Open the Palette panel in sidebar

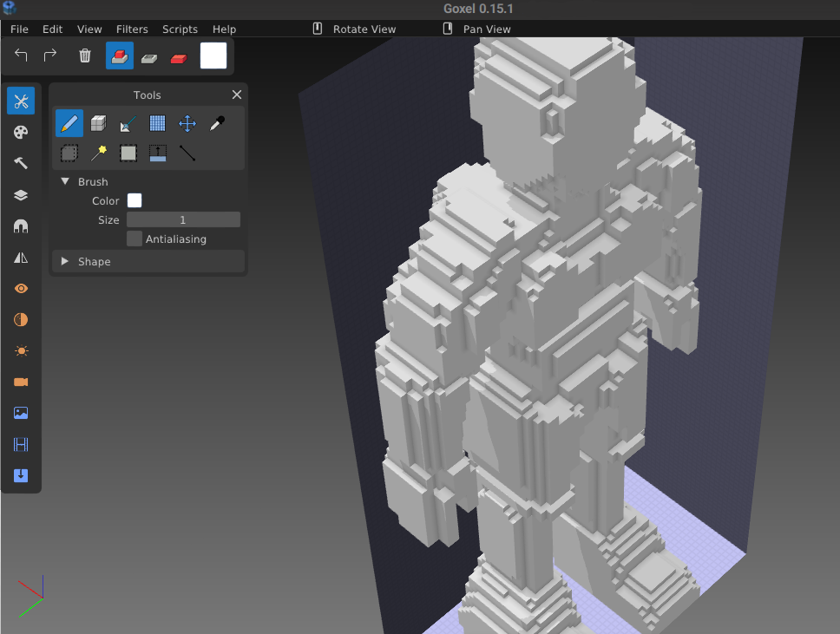[x=21, y=133]
